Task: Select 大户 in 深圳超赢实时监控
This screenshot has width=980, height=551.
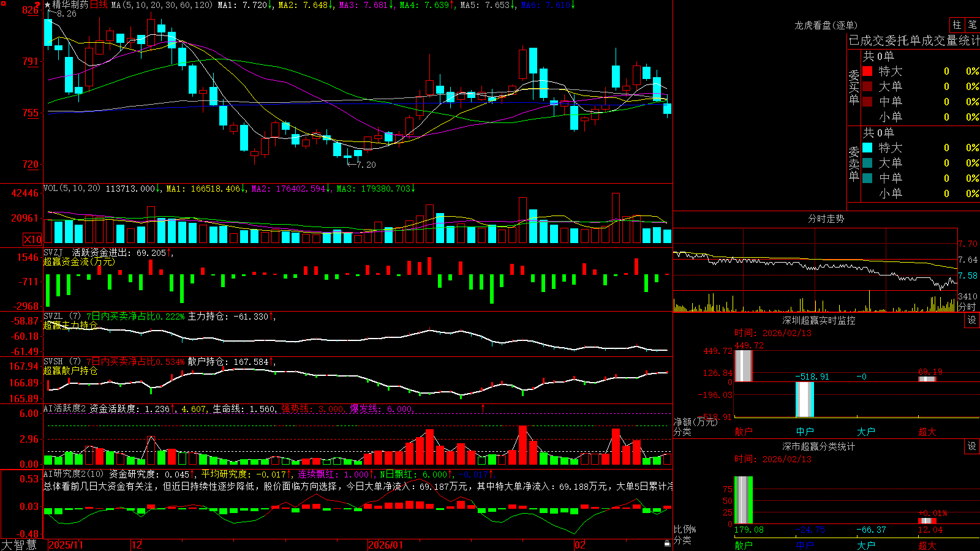Action: (866, 432)
